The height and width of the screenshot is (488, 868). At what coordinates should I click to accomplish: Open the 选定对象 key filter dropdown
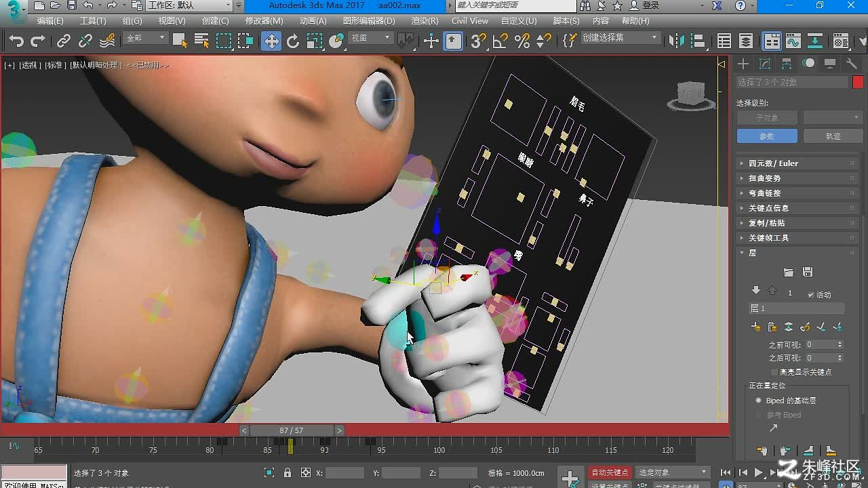point(672,472)
